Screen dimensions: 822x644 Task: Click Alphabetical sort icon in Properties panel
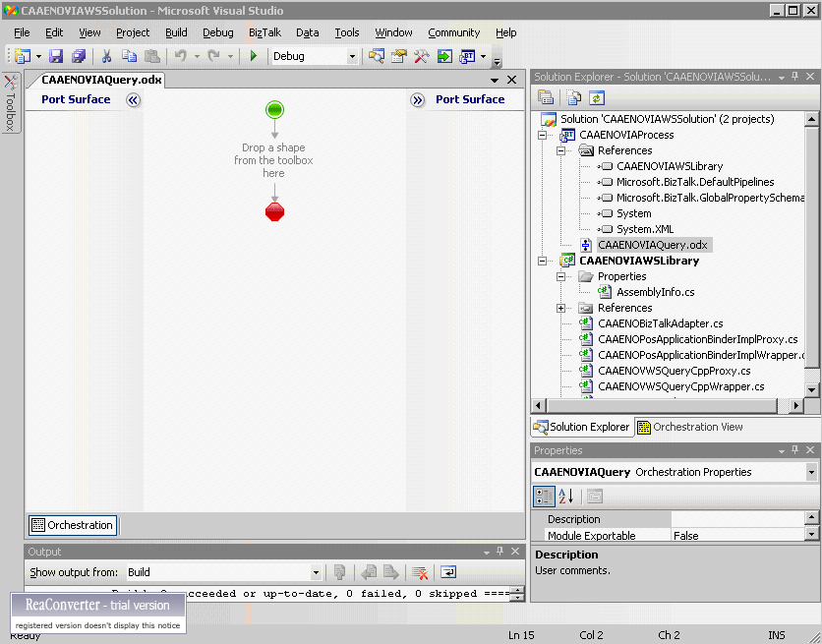tap(566, 496)
